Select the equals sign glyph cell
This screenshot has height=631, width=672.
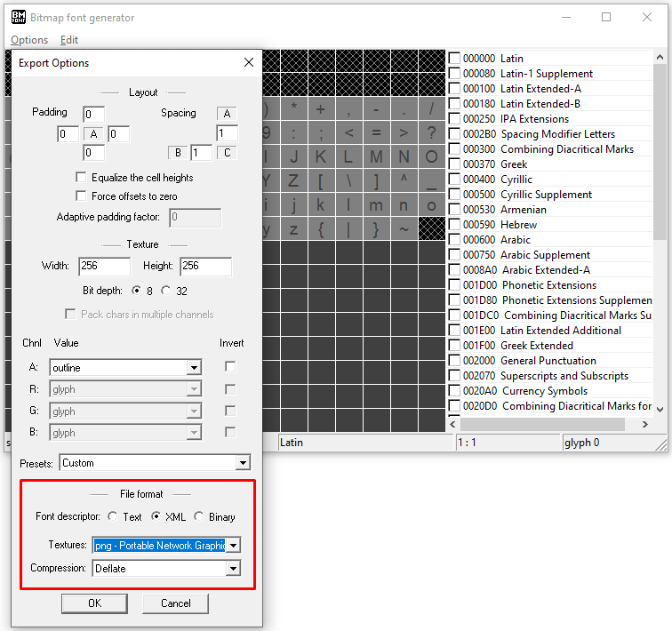point(376,132)
